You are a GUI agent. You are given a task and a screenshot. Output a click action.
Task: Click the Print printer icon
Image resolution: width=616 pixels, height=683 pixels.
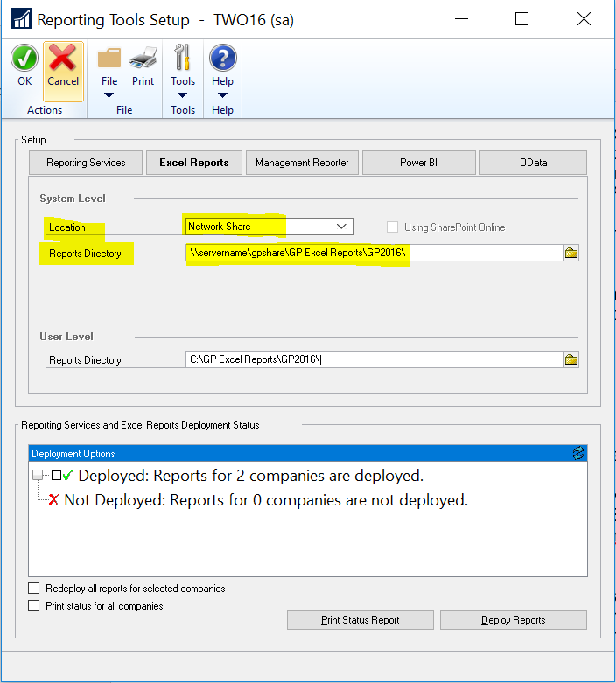143,59
